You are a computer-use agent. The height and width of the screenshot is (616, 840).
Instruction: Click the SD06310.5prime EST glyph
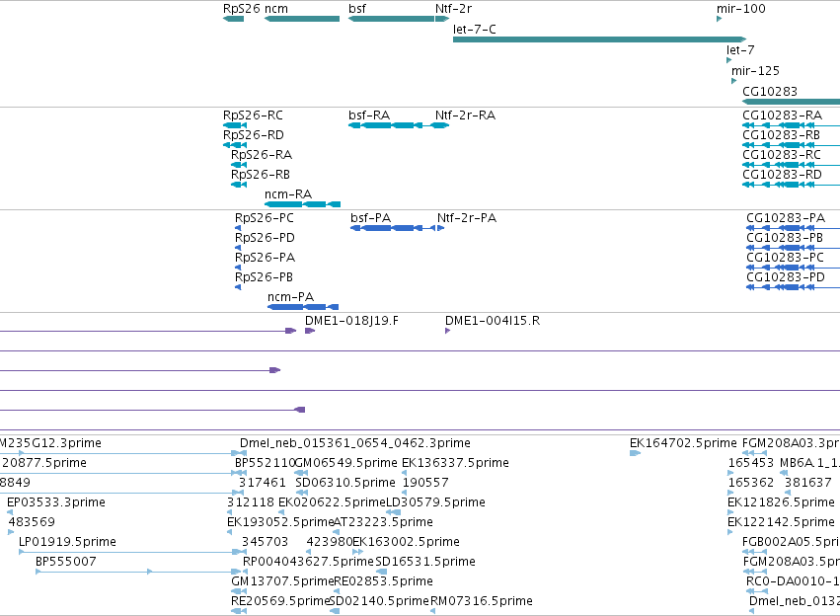coord(302,493)
